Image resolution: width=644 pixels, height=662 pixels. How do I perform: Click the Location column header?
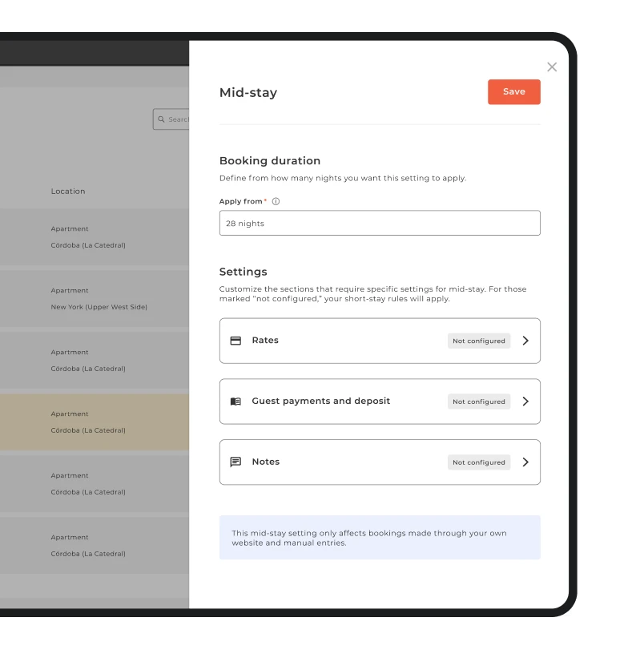click(68, 192)
